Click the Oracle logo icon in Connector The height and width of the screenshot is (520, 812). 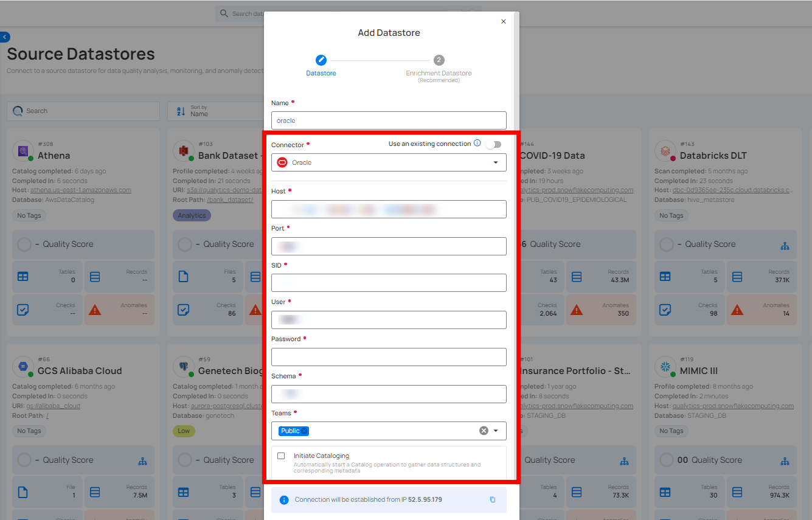[282, 162]
